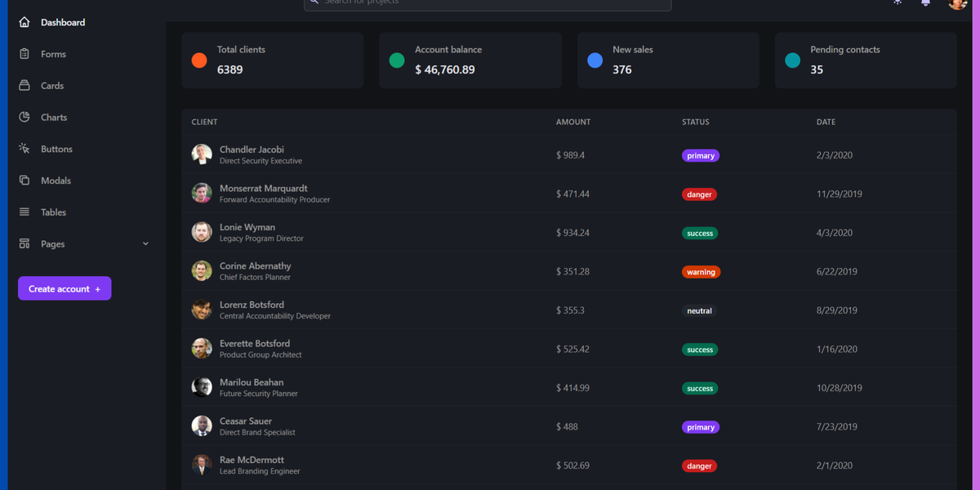Select Dashboard in the sidebar menu
980x490 pixels.
tap(63, 22)
